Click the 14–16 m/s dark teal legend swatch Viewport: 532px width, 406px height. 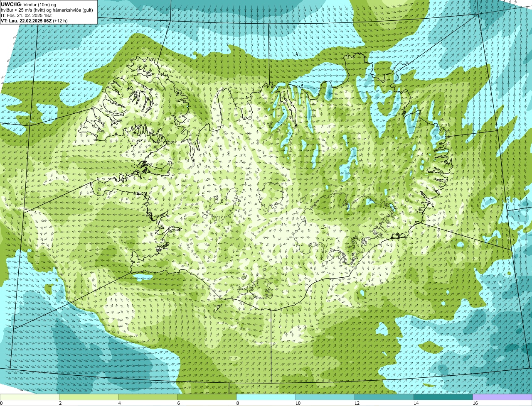pos(443,397)
